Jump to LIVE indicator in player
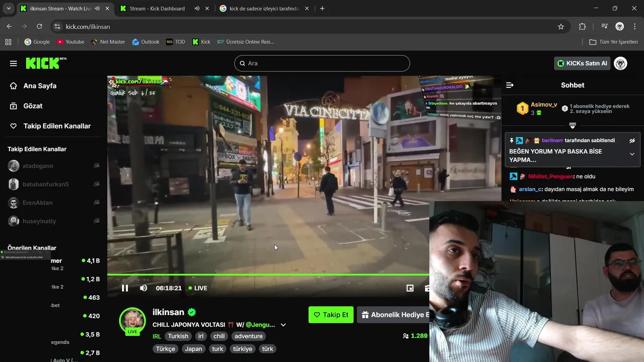Screen dimensions: 644x362 pos(198,288)
